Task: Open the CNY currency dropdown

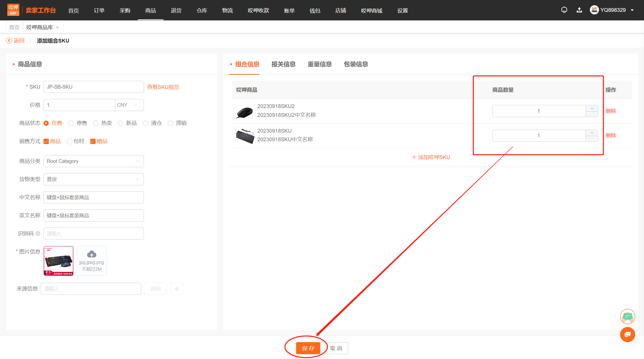Action: click(x=129, y=105)
